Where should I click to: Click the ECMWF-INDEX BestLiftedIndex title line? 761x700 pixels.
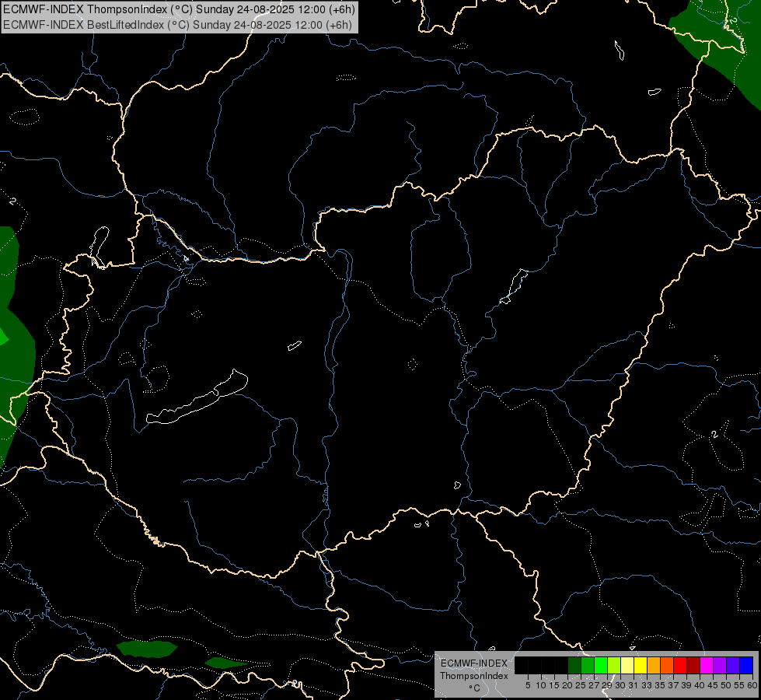178,25
